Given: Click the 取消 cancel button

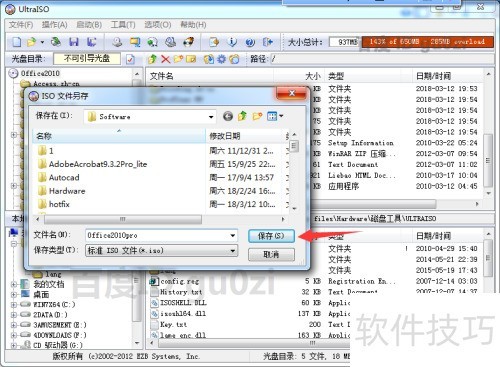Looking at the screenshot, I should pyautogui.click(x=271, y=255).
